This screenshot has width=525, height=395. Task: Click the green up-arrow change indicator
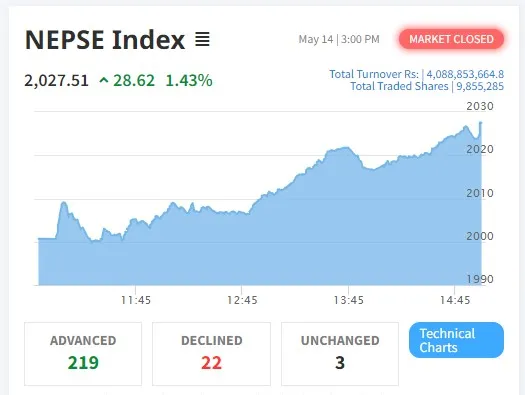coord(104,80)
